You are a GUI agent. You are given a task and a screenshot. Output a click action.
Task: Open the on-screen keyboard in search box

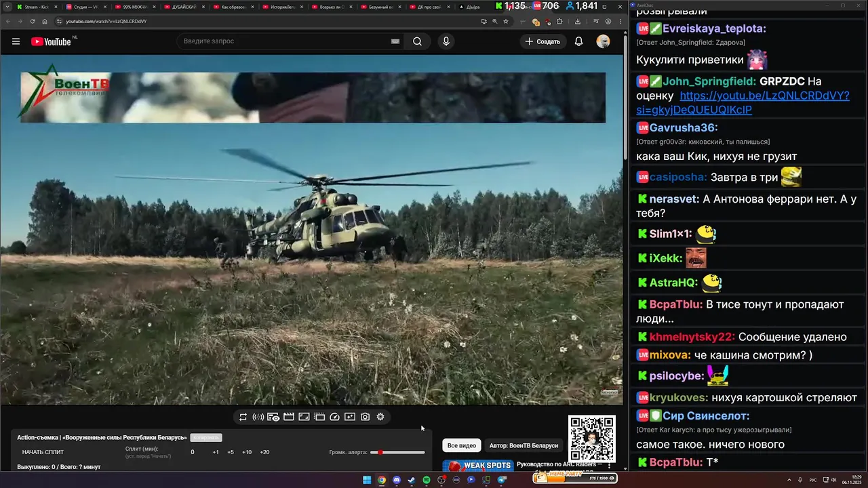pyautogui.click(x=395, y=41)
